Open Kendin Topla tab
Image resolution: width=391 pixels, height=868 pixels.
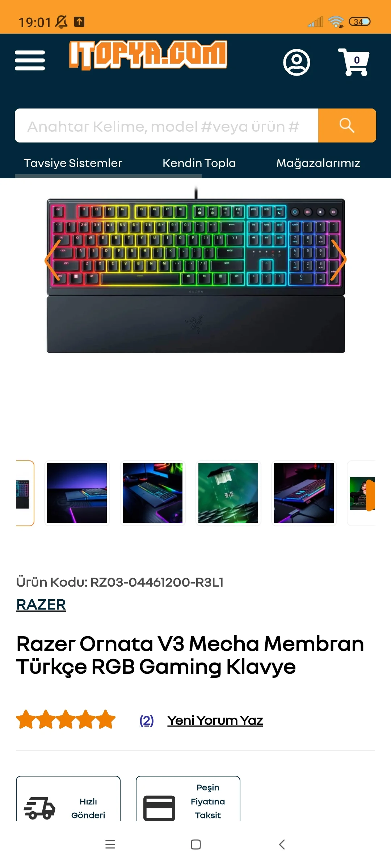(x=199, y=163)
